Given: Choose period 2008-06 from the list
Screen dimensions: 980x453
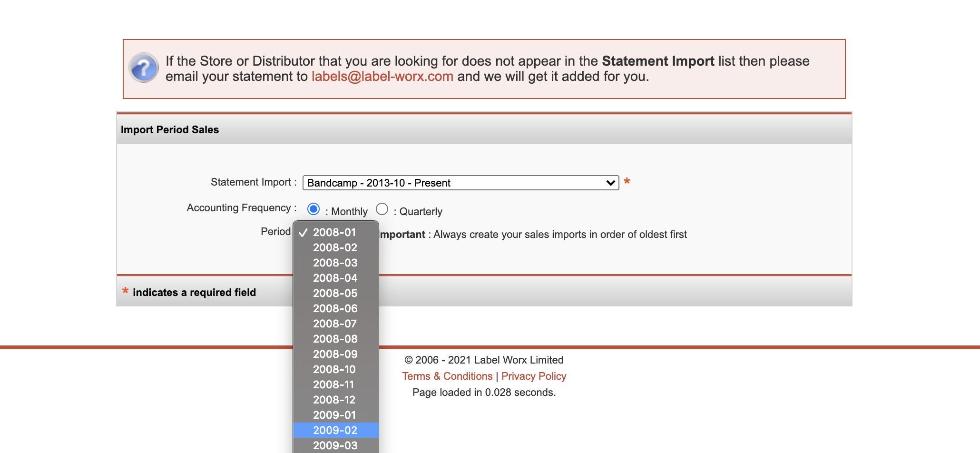Looking at the screenshot, I should pyautogui.click(x=336, y=308).
